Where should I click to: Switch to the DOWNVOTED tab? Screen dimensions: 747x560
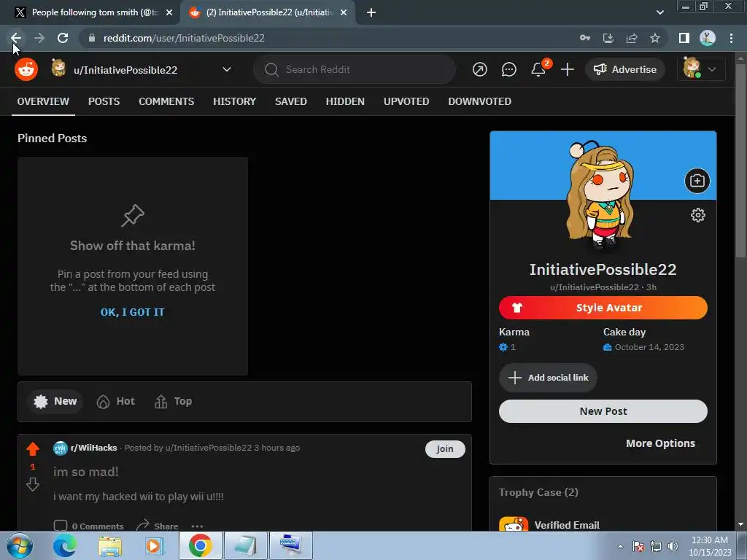pyautogui.click(x=479, y=101)
